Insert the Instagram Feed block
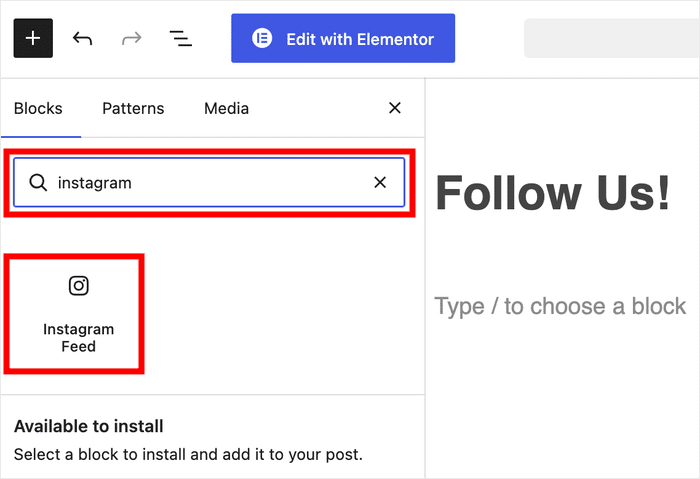 [74, 314]
